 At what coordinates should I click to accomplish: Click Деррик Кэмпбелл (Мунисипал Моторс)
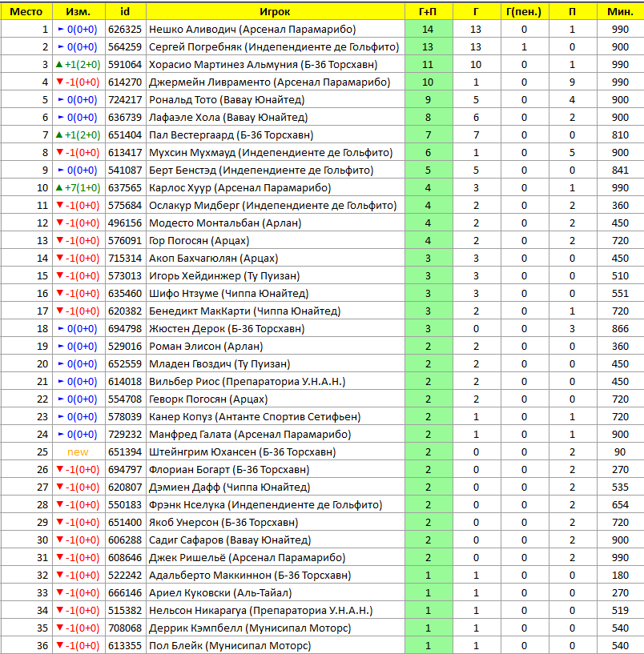pyautogui.click(x=250, y=628)
